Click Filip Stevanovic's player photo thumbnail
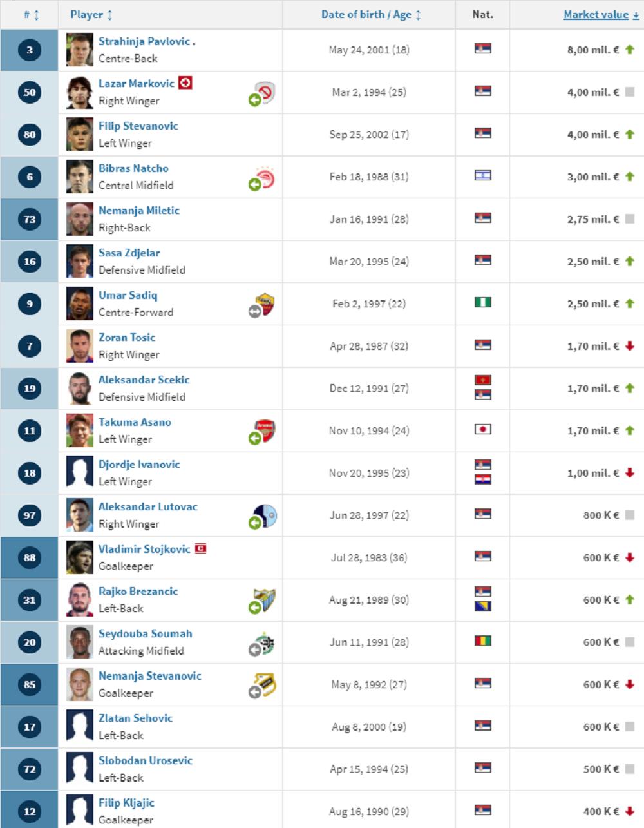 point(80,135)
